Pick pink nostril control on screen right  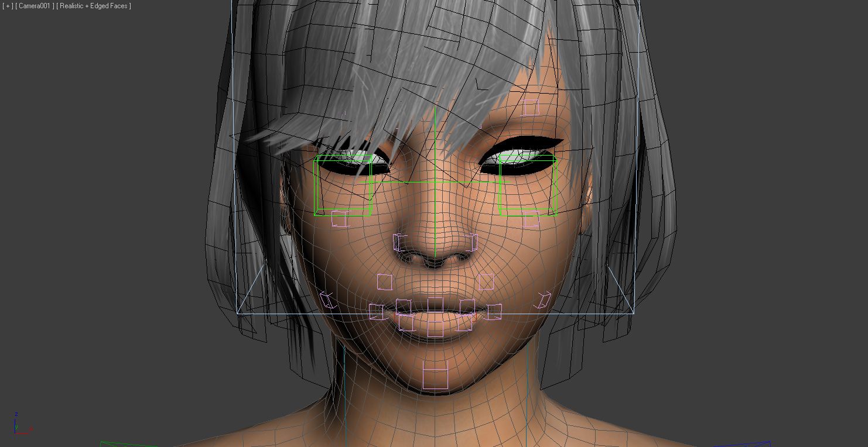471,242
